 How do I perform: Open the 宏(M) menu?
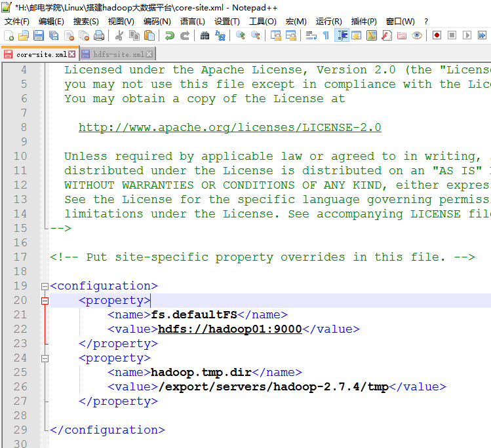[x=296, y=22]
